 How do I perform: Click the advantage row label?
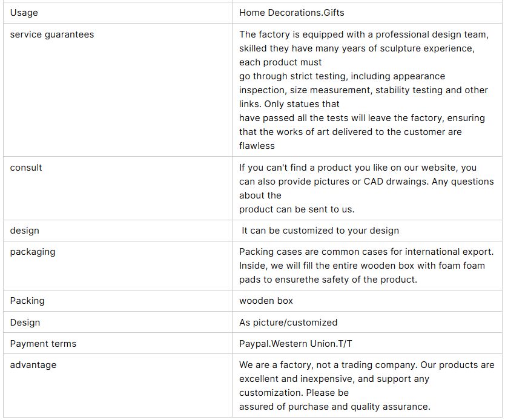[33, 365]
